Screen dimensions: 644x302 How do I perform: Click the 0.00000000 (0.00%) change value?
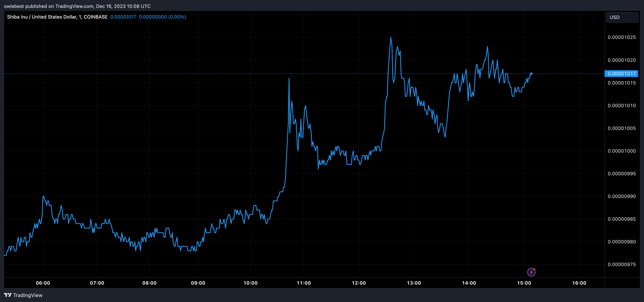coord(162,17)
